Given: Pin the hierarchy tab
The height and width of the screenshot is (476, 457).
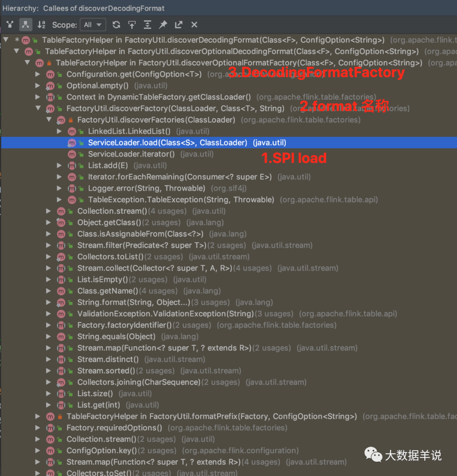Looking at the screenshot, I should (x=163, y=25).
